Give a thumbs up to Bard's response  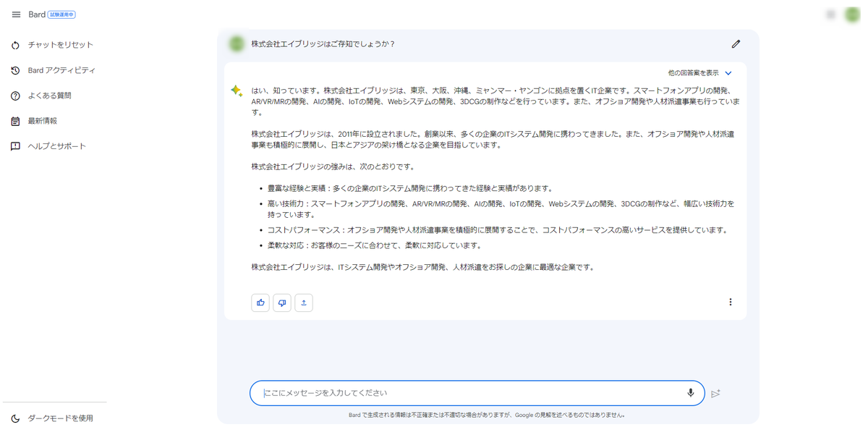click(260, 303)
